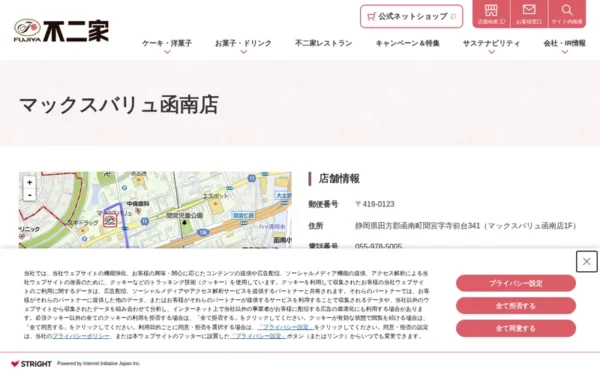
Task: Open the お菓子・ドリンク menu
Action: click(x=243, y=43)
